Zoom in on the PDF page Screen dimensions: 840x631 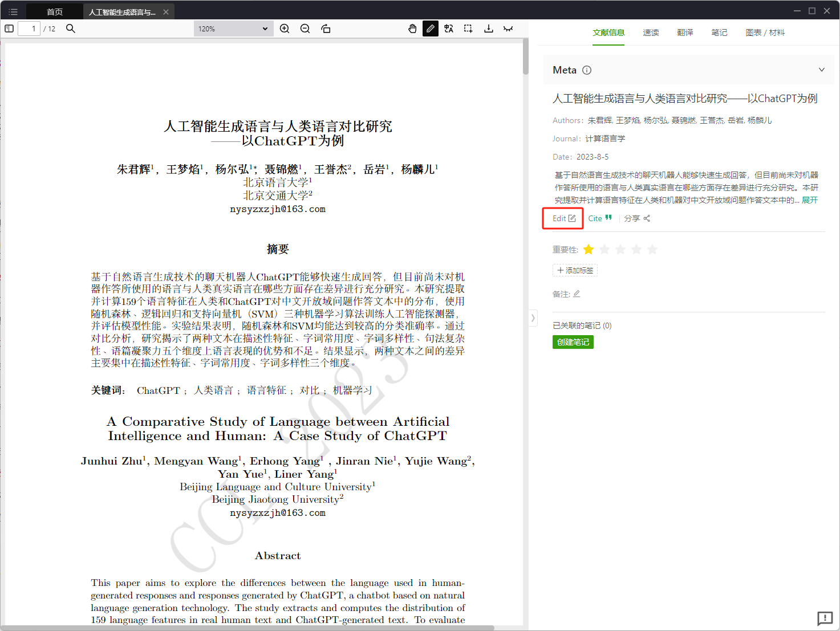(285, 29)
